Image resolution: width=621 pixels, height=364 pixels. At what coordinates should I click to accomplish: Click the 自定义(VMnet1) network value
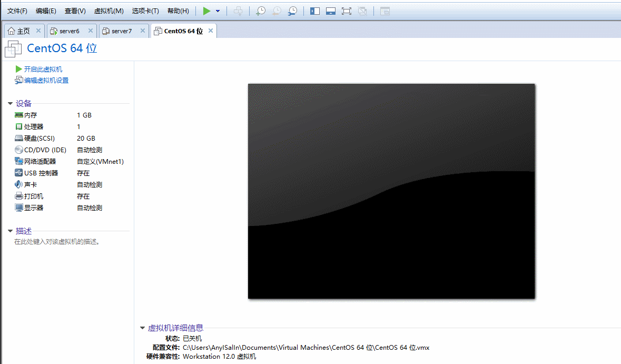tap(100, 162)
